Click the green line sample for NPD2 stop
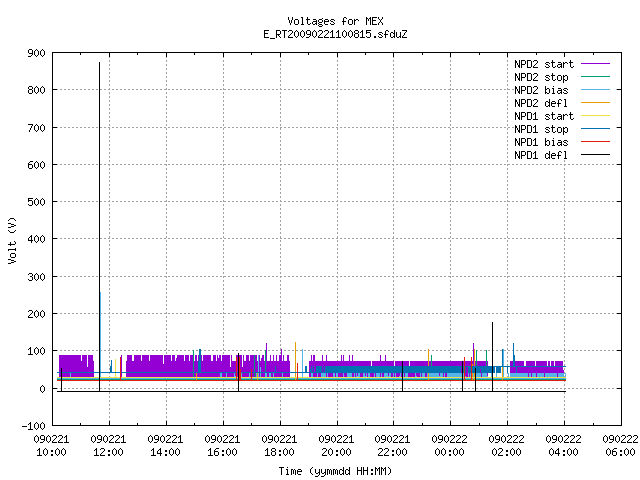The height and width of the screenshot is (480, 640). pos(596,77)
